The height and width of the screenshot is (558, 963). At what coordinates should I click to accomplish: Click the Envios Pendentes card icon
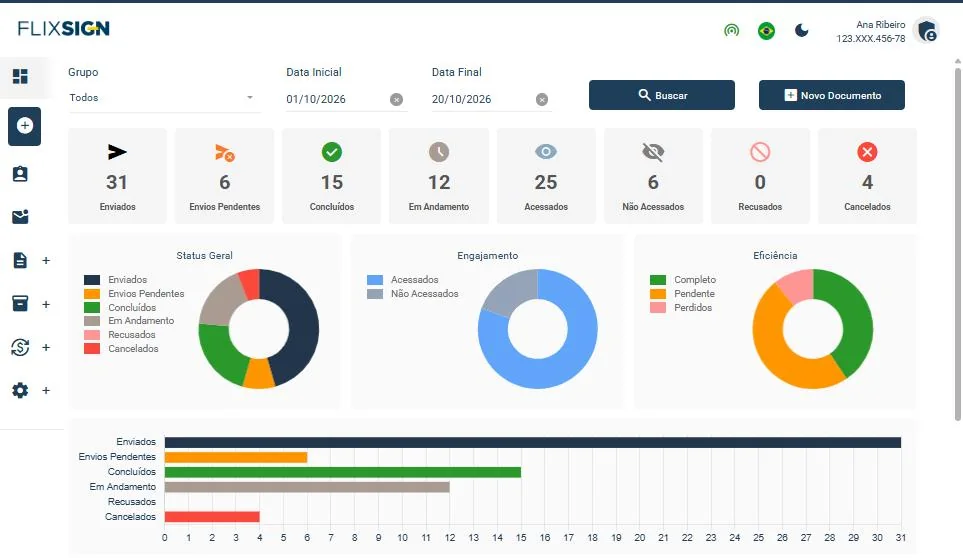tap(225, 152)
